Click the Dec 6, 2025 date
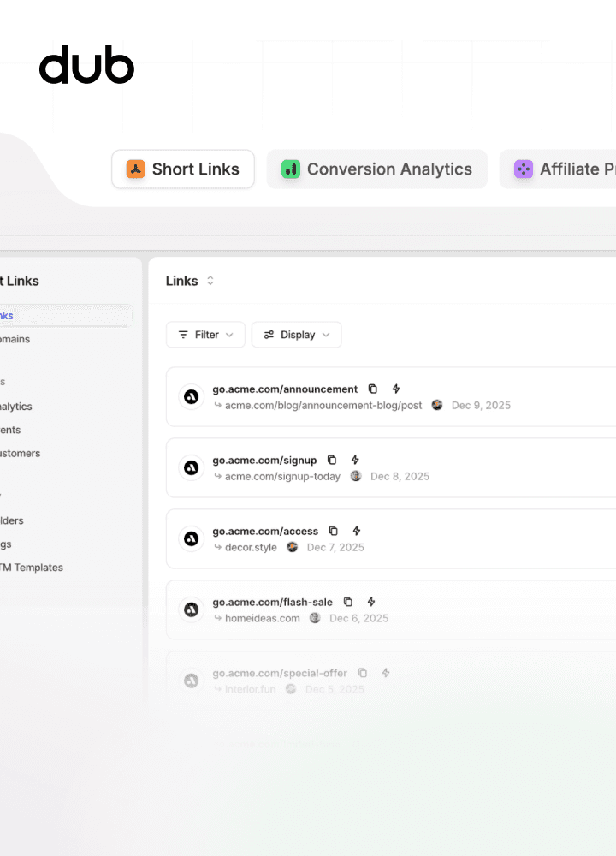The height and width of the screenshot is (856, 616). [x=359, y=618]
